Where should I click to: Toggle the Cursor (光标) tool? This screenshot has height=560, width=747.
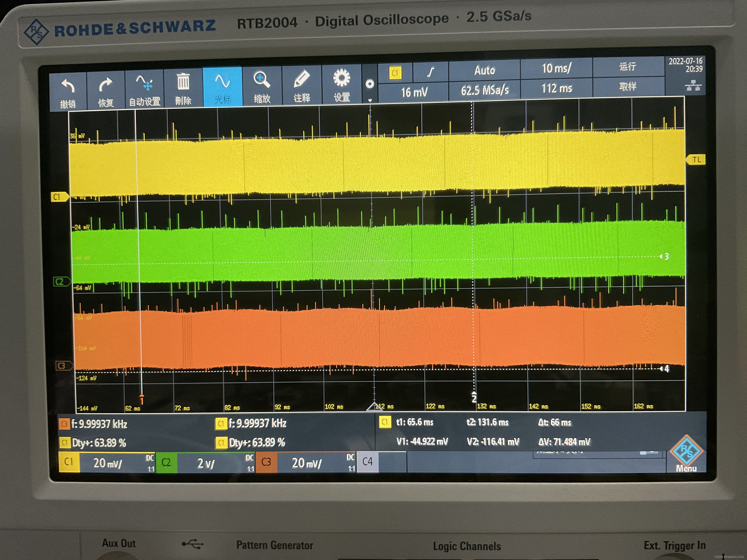pos(223,87)
